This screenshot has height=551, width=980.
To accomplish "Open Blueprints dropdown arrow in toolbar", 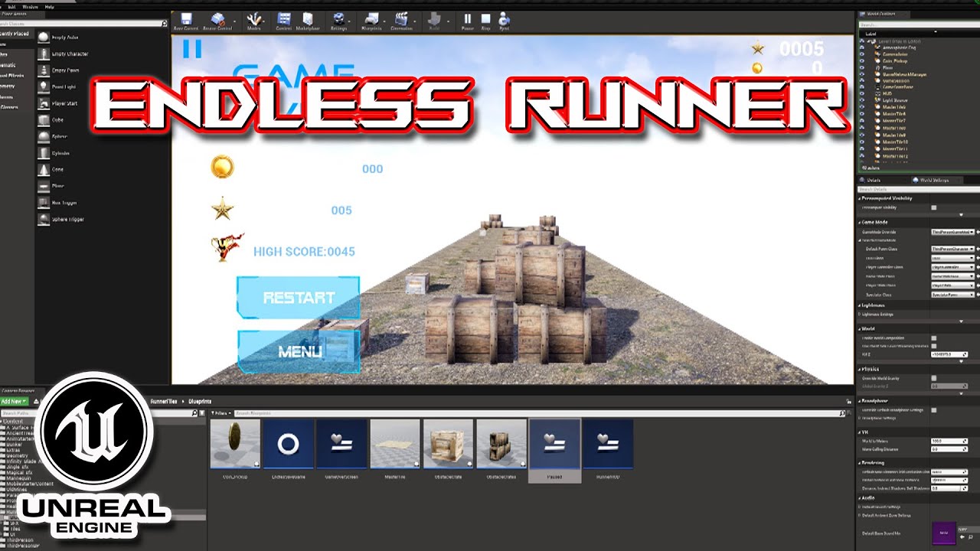I will [386, 20].
